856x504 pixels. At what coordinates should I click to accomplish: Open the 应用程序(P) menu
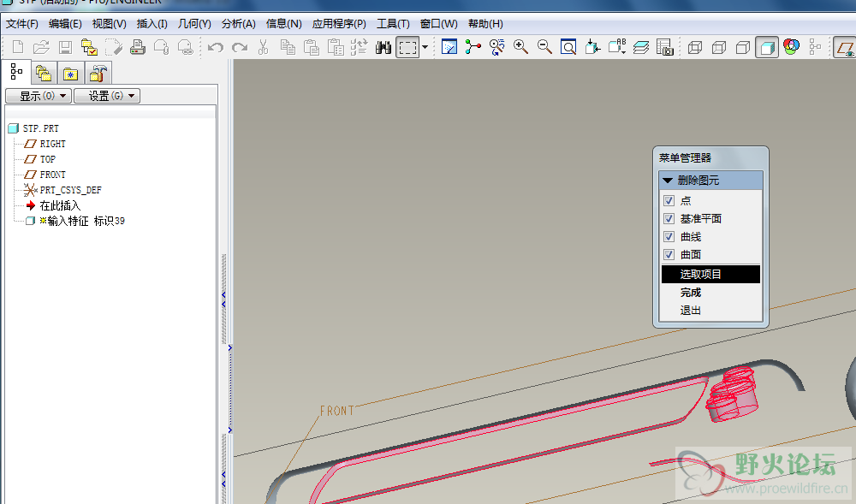click(x=339, y=24)
